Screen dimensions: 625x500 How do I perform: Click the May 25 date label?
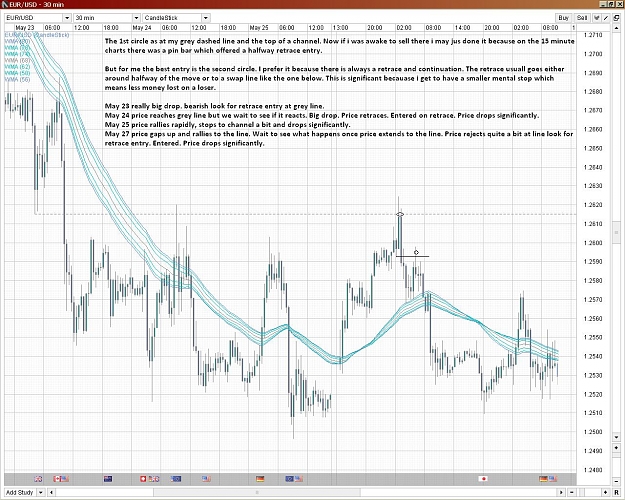tap(259, 28)
